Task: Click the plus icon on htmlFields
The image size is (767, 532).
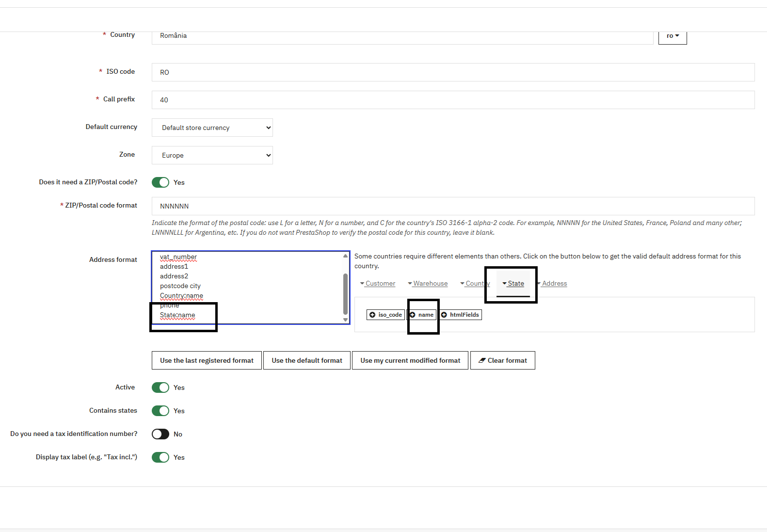Action: point(444,315)
